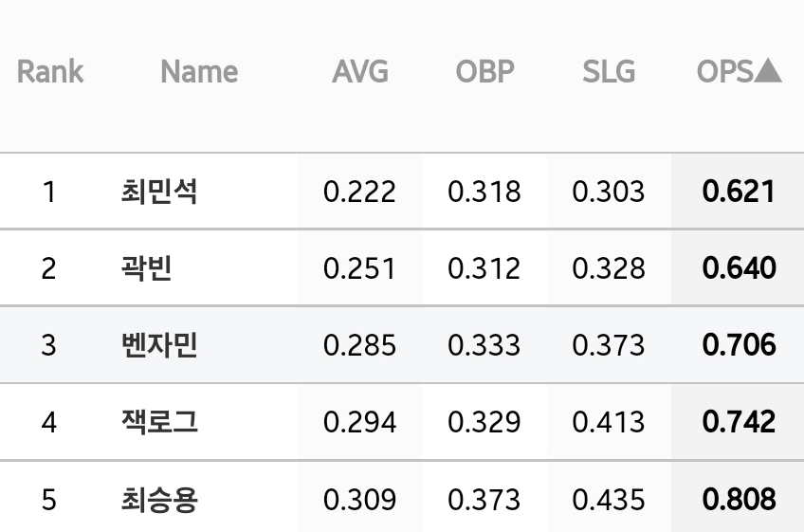Open player 최민석 profile link
Image resolution: width=804 pixels, height=532 pixels.
pyautogui.click(x=159, y=192)
